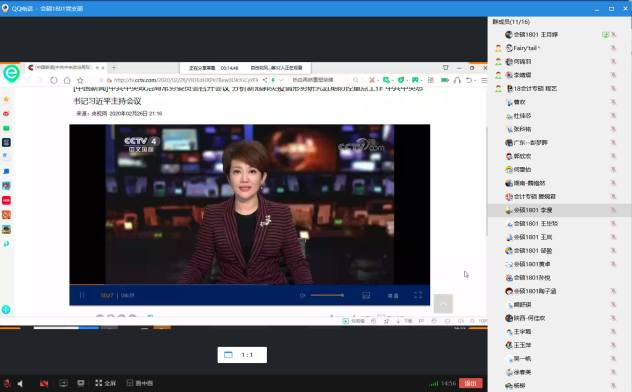Enable picture-in-picture (画中画) mode
The height and width of the screenshot is (392, 632).
click(x=139, y=383)
